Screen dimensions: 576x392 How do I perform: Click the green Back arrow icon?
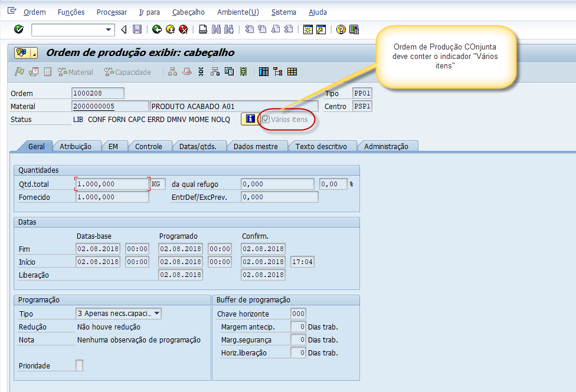[x=156, y=29]
